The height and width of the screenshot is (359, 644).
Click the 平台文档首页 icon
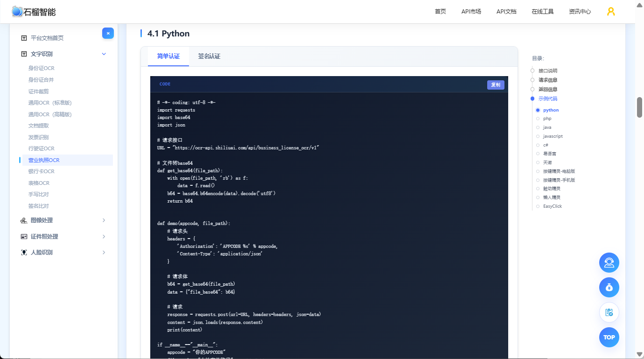coord(24,38)
